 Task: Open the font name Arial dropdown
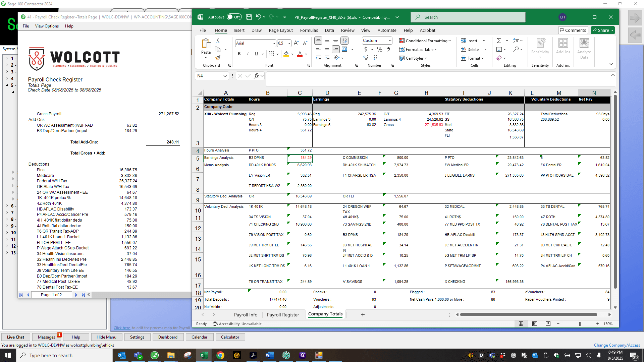pyautogui.click(x=274, y=43)
